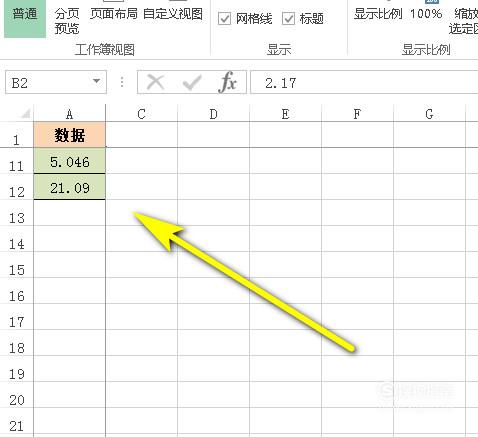
Task: Select column G header
Action: [429, 114]
